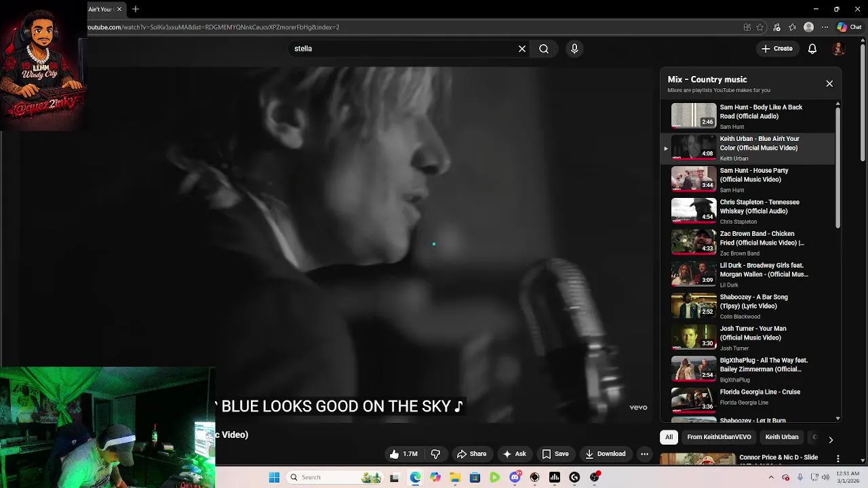This screenshot has width=868, height=488.
Task: Save the video to a playlist
Action: coord(555,454)
